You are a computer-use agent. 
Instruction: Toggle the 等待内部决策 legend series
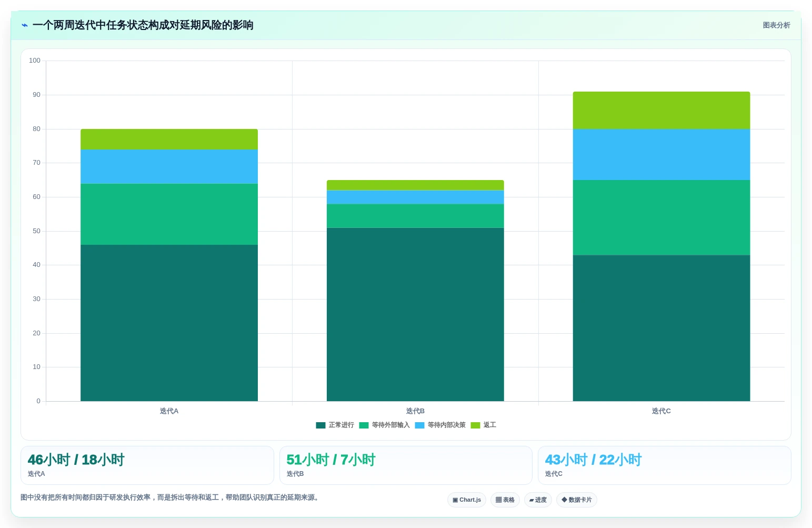440,425
